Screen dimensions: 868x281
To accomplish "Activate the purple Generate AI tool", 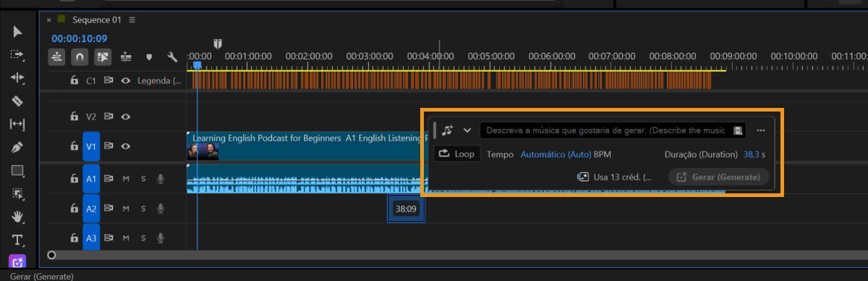I will [x=17, y=261].
